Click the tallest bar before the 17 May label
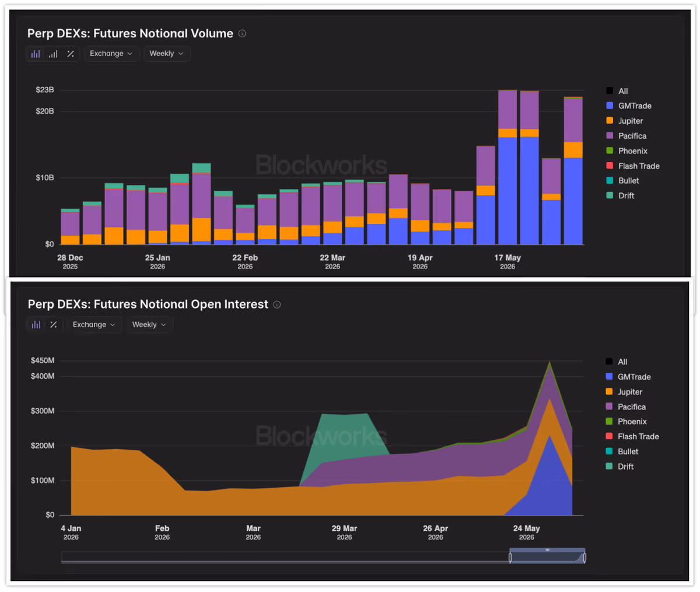The image size is (700, 592). 485,195
